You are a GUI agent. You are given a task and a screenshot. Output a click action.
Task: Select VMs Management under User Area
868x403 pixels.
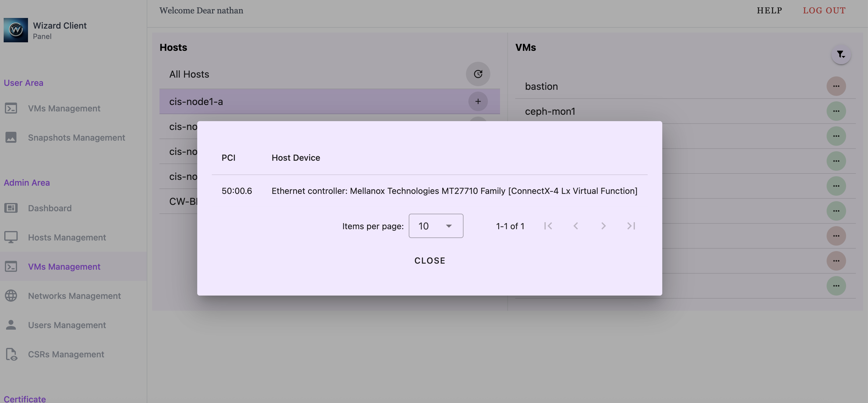coord(64,108)
